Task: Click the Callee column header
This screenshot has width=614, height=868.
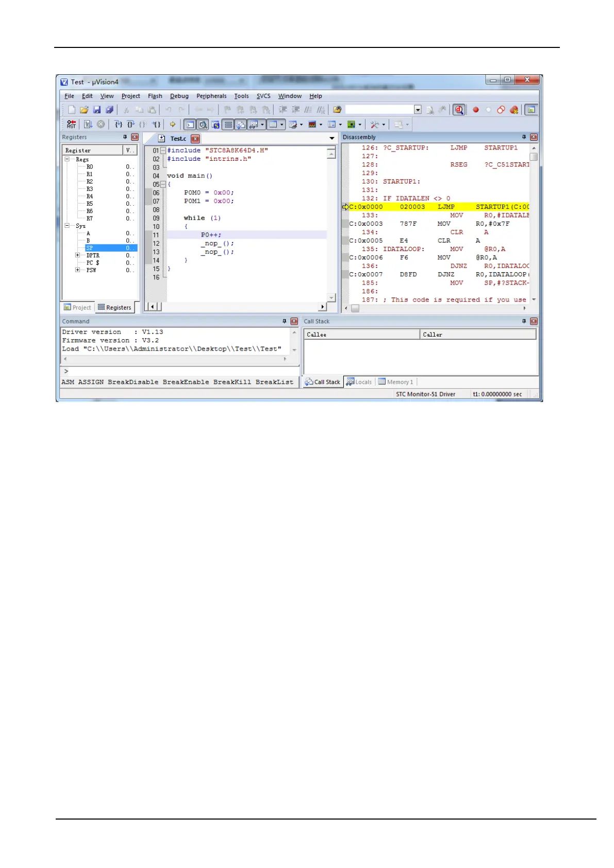Action: pos(361,335)
